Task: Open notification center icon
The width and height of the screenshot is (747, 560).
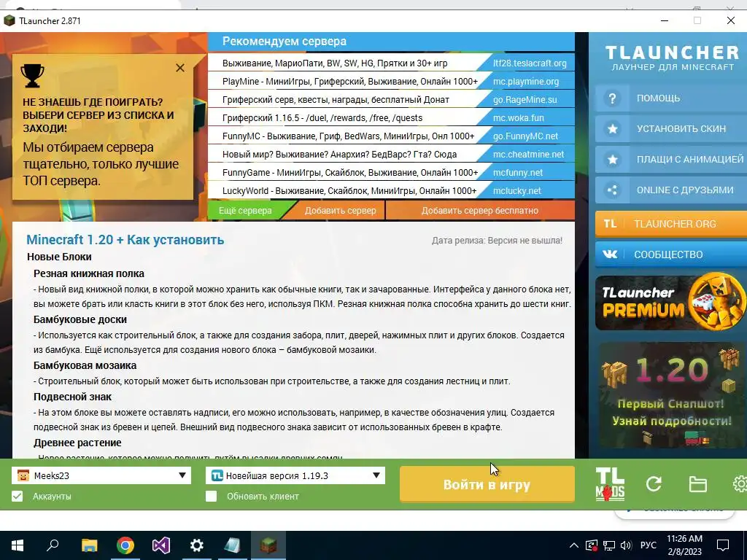Action: (723, 545)
